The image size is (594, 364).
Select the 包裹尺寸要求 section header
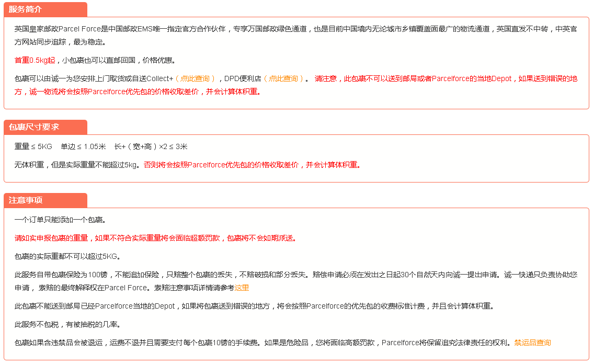pyautogui.click(x=45, y=127)
